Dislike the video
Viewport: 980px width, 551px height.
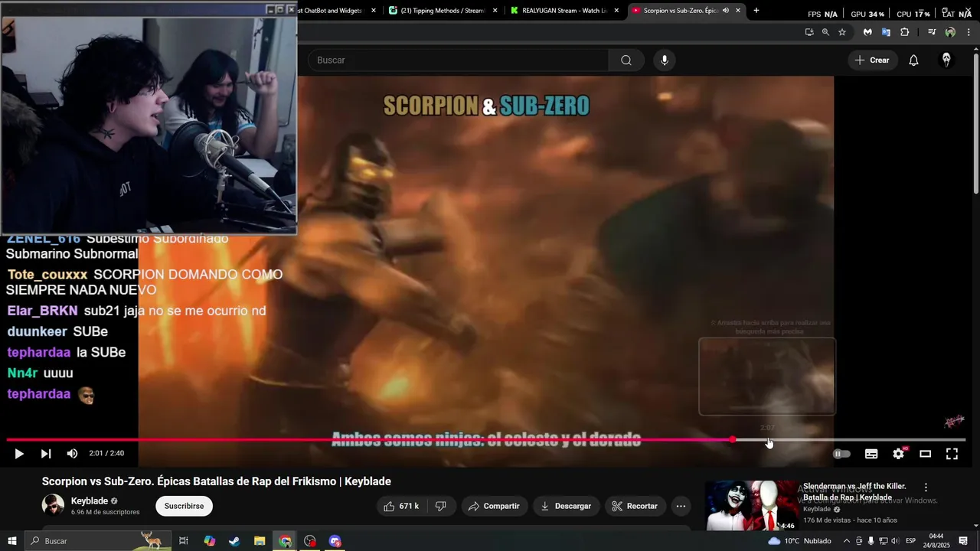point(441,506)
